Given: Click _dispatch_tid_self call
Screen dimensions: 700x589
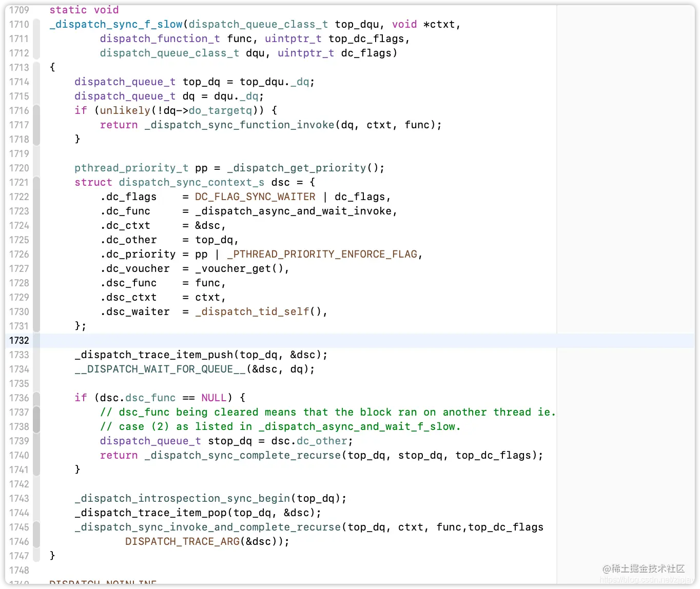Looking at the screenshot, I should pyautogui.click(x=252, y=311).
